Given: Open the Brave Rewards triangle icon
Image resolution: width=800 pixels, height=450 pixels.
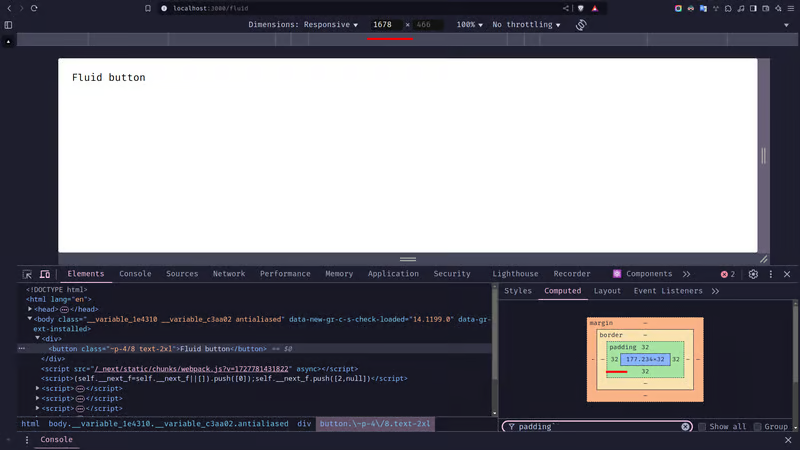Looking at the screenshot, I should tap(595, 8).
